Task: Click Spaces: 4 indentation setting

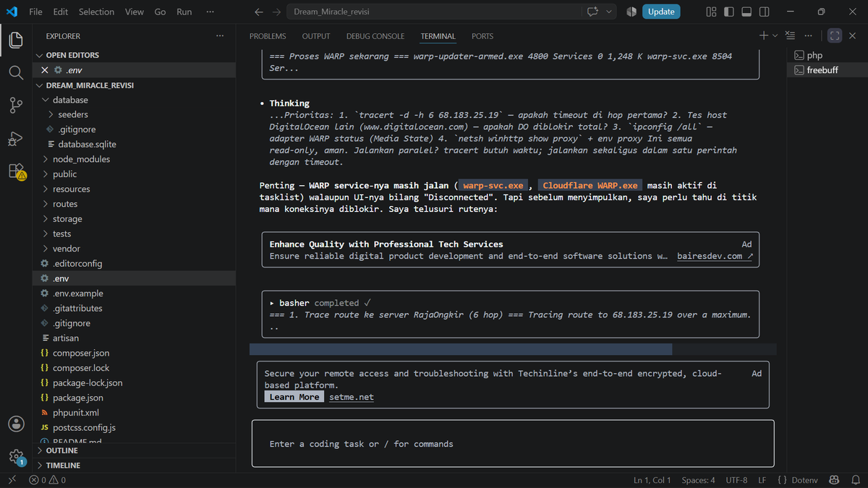Action: pos(698,480)
